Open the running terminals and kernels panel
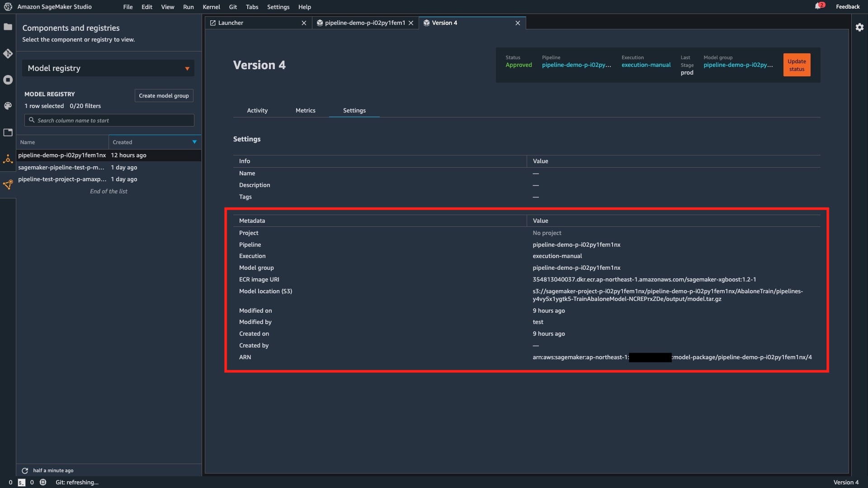 (8, 80)
